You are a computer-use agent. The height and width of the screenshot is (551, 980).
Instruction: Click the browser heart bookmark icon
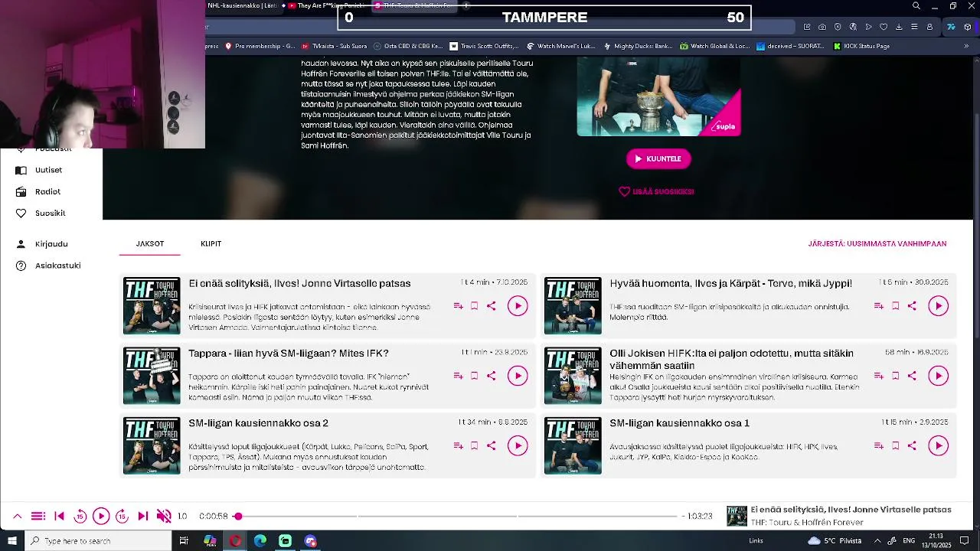point(884,27)
